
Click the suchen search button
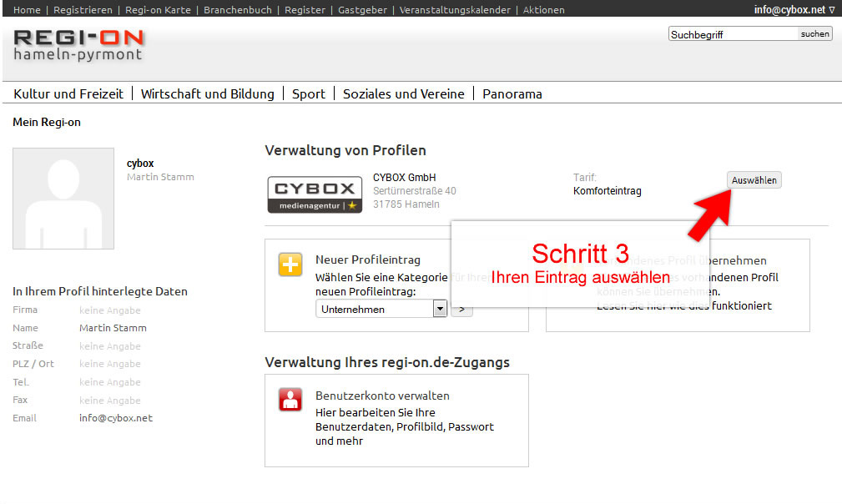(815, 34)
